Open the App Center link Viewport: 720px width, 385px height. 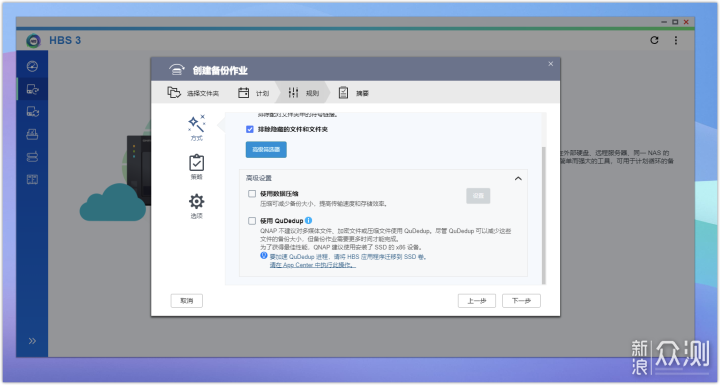(x=312, y=265)
